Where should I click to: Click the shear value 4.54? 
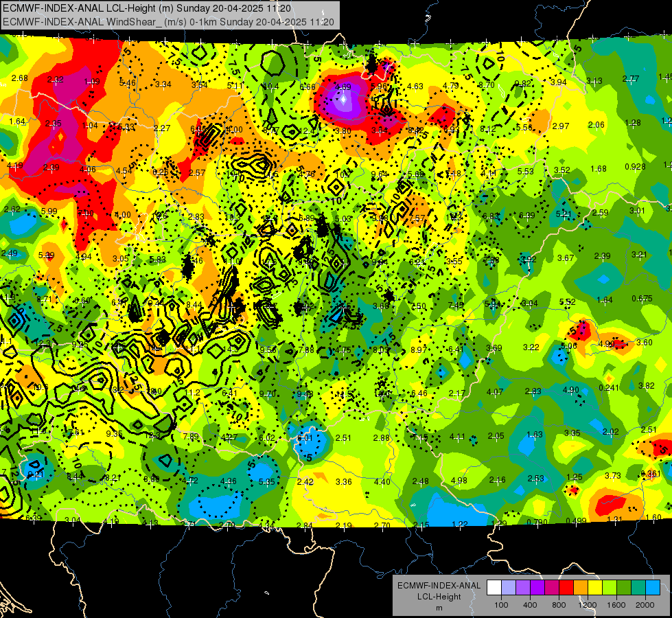click(x=124, y=171)
